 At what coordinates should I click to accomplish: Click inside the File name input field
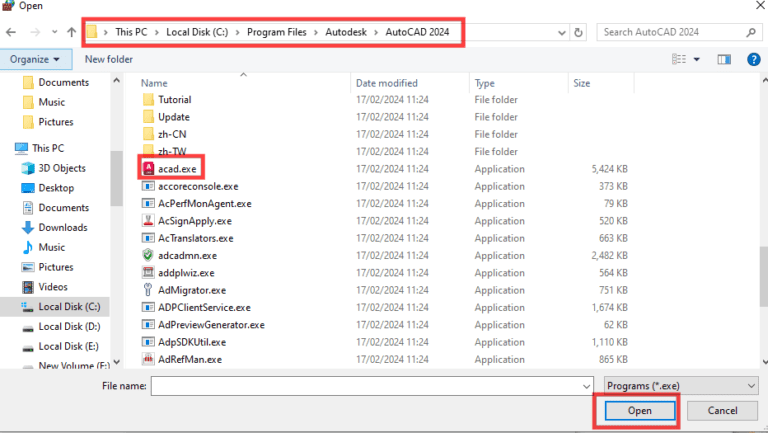point(365,385)
